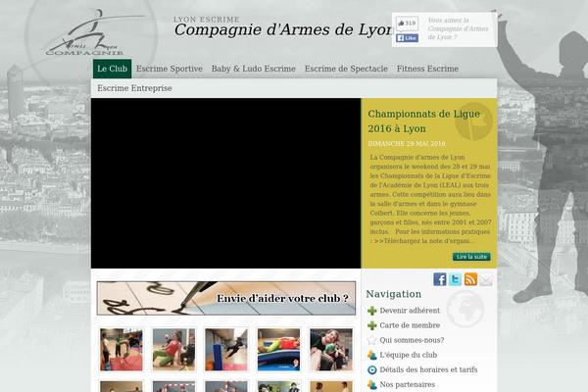Viewport: 588px width, 392px height.
Task: Click the LYON ESCRIME header text
Action: [206, 20]
